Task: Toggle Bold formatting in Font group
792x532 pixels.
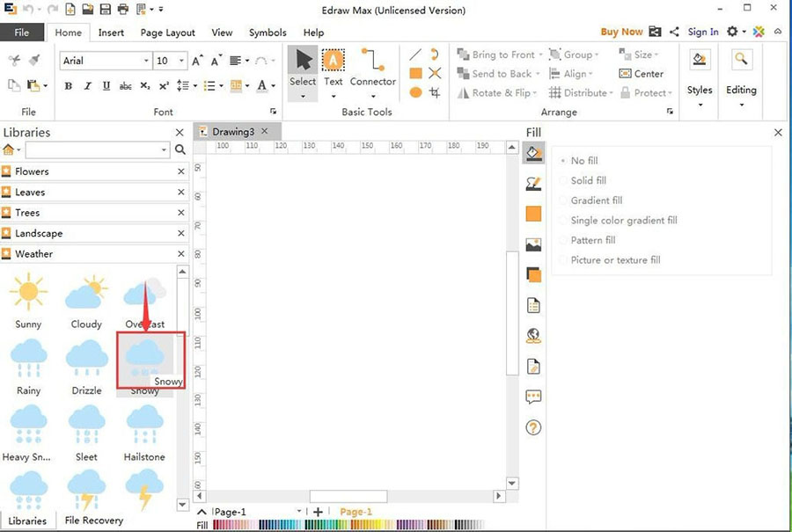Action: pyautogui.click(x=68, y=86)
